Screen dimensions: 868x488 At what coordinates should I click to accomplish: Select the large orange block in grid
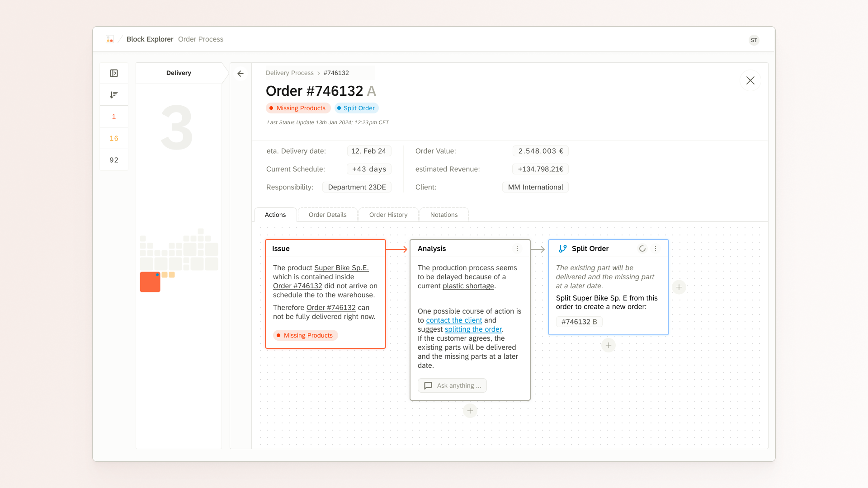150,282
